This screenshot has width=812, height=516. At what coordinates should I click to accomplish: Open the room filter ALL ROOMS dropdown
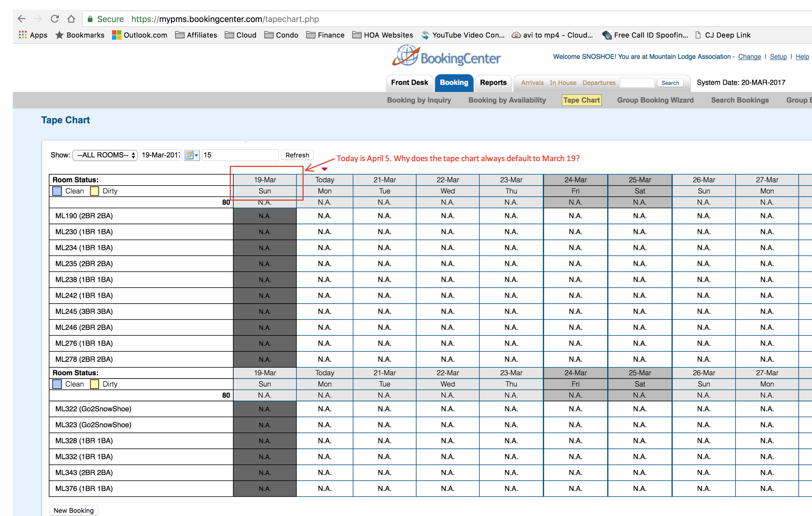pyautogui.click(x=105, y=155)
